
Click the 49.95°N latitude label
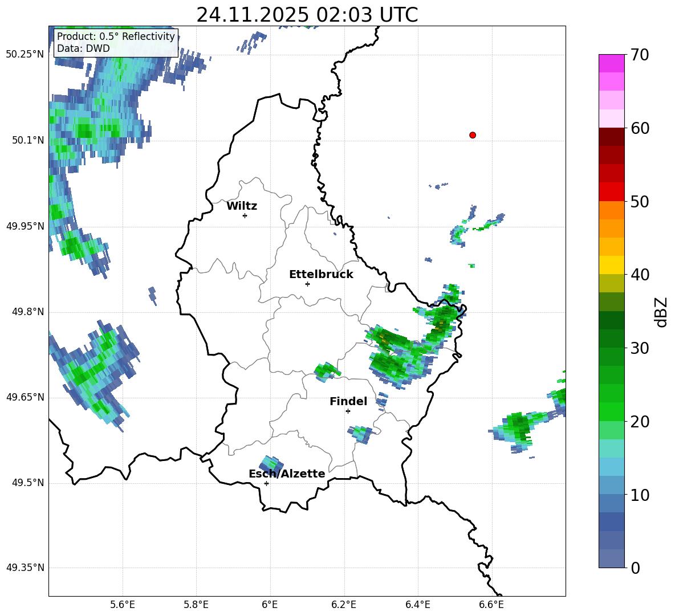(x=25, y=226)
